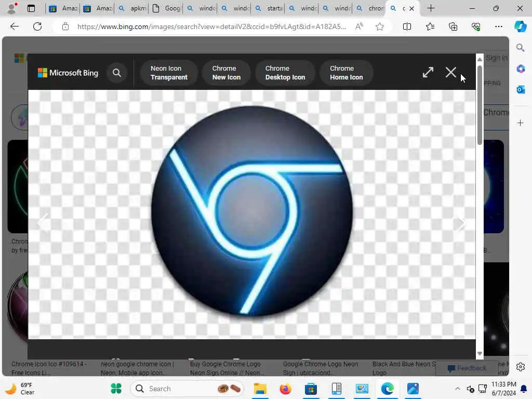
Task: Open Chrome Icon Ico #109614 result
Action: 49,368
